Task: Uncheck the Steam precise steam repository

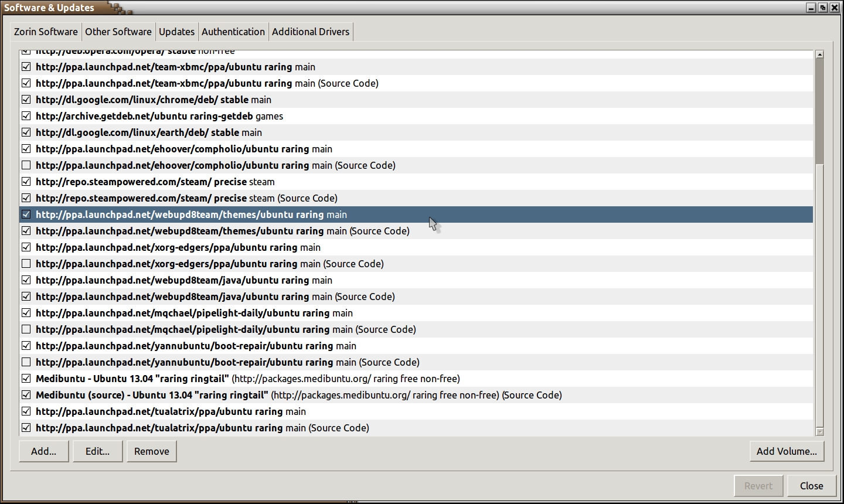Action: (26, 182)
